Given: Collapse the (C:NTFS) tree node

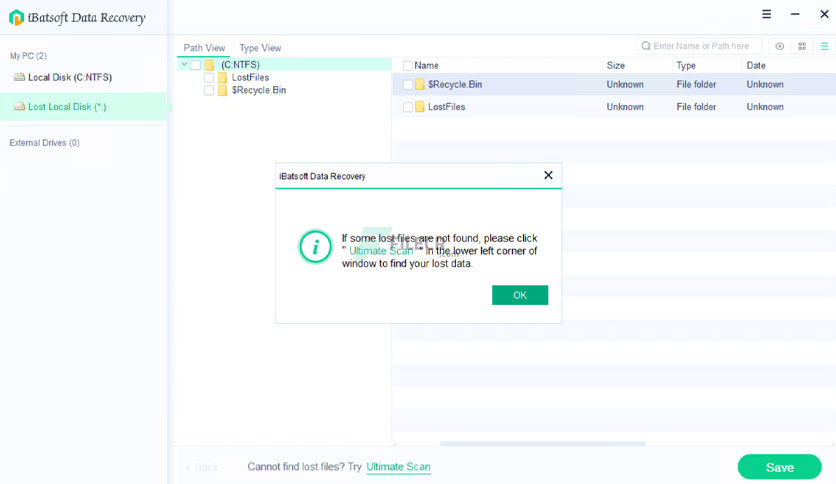Looking at the screenshot, I should click(184, 64).
